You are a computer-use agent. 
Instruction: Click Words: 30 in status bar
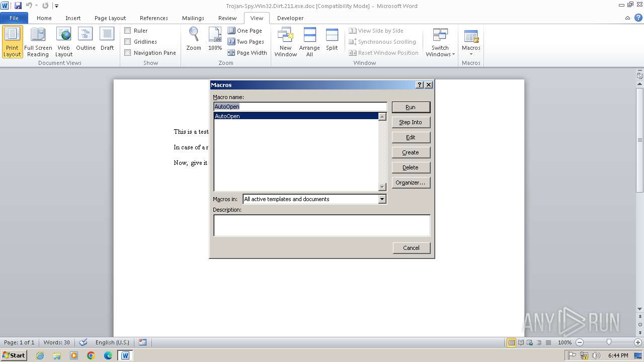coord(57,342)
